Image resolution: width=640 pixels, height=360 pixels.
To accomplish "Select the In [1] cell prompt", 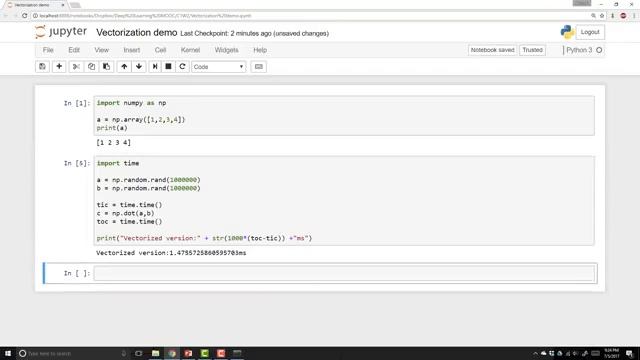I will click(77, 103).
